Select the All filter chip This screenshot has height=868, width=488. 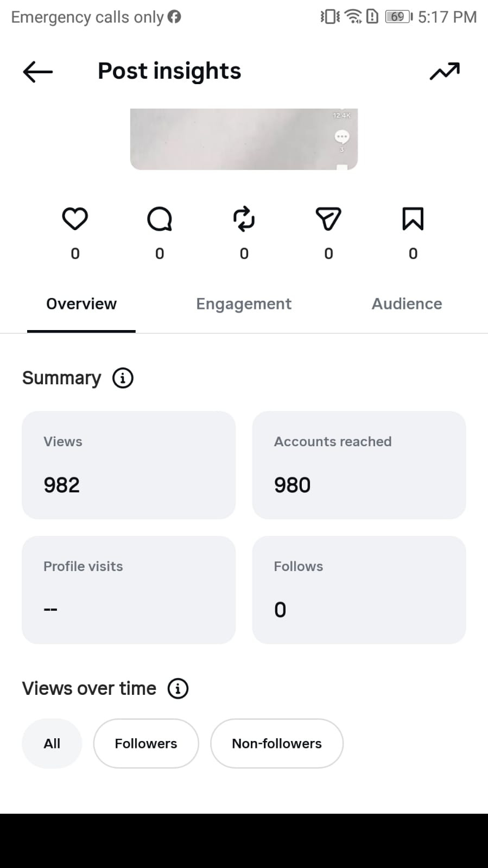tap(52, 743)
